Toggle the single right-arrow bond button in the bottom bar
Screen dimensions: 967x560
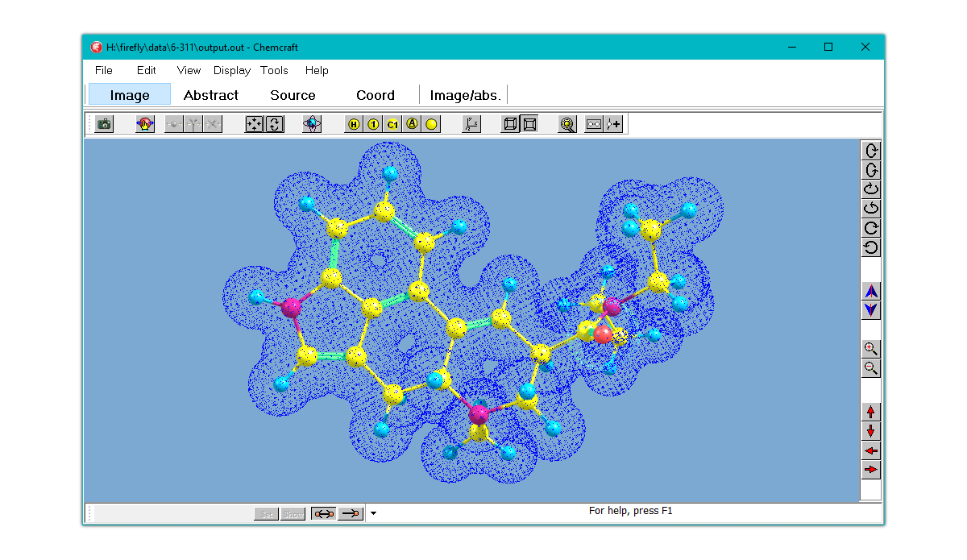[x=351, y=513]
